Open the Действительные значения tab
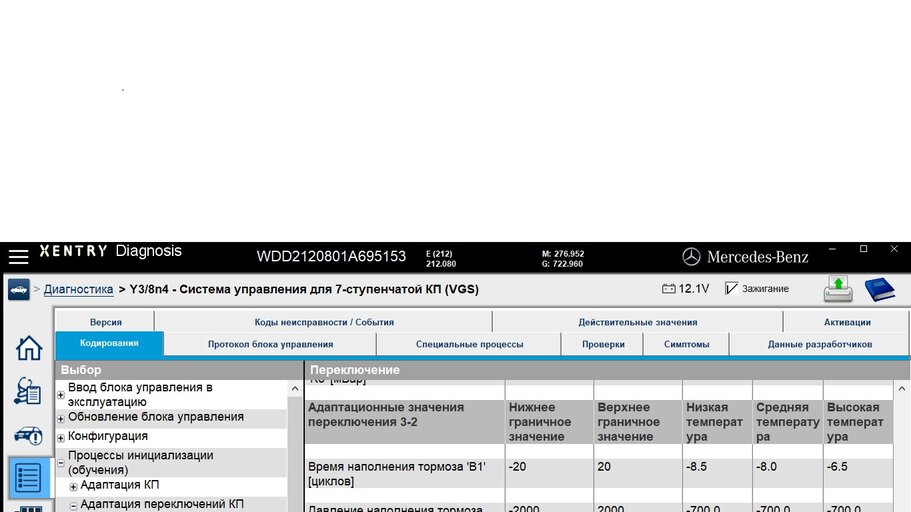This screenshot has width=911, height=512. [637, 322]
